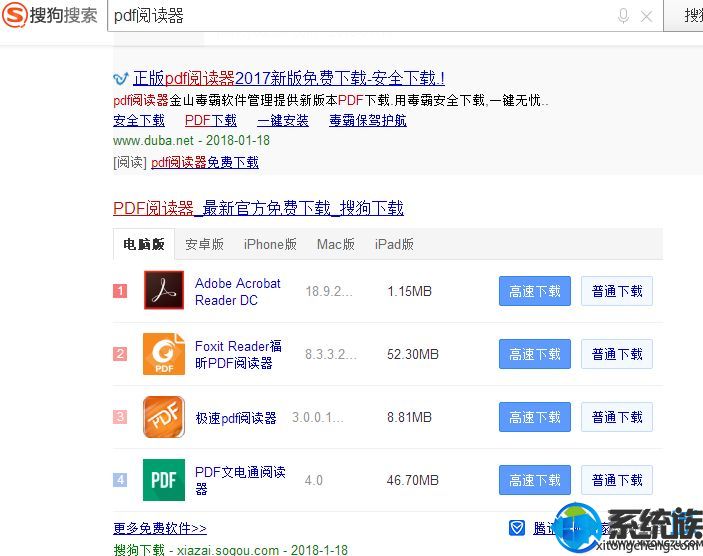This screenshot has width=703, height=556.
Task: Click the rank 3 badge
Action: coord(120,417)
